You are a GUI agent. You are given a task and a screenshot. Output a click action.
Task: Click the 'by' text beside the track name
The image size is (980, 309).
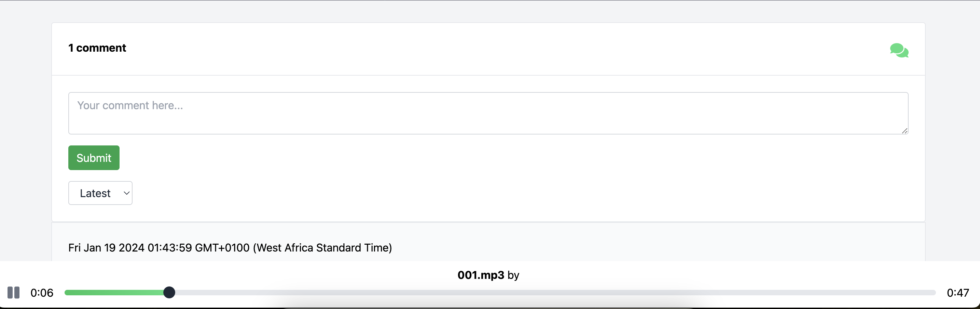513,275
